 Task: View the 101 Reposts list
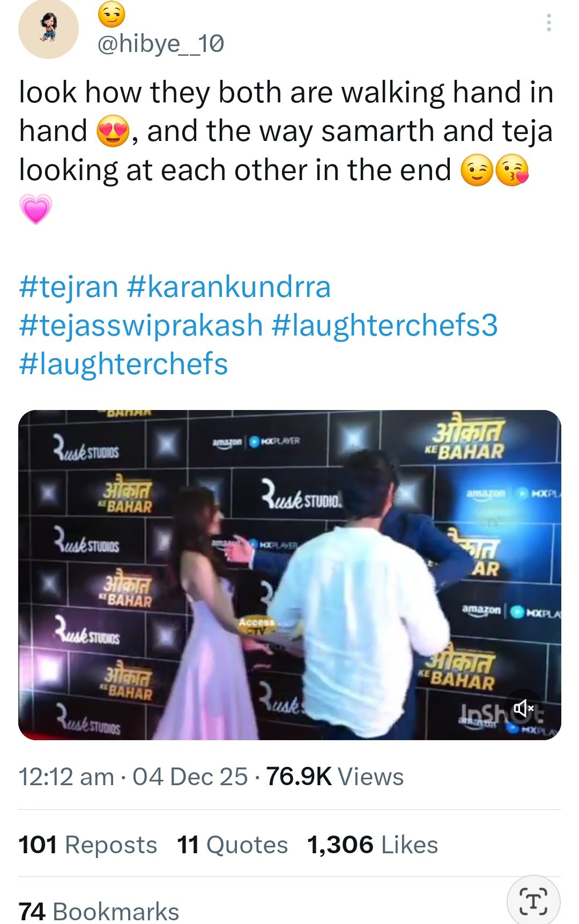pyautogui.click(x=88, y=845)
